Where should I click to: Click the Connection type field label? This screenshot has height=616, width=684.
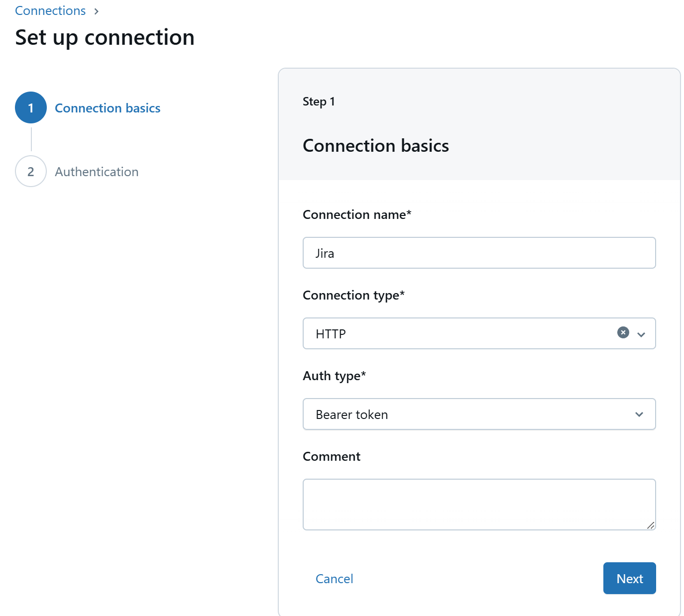[353, 295]
